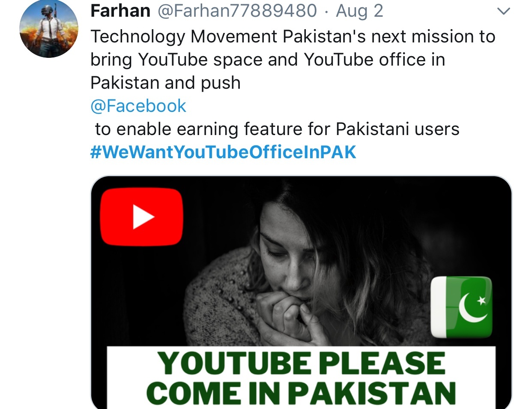Open the Aug 2 timestamp
The width and height of the screenshot is (532, 409).
359,11
